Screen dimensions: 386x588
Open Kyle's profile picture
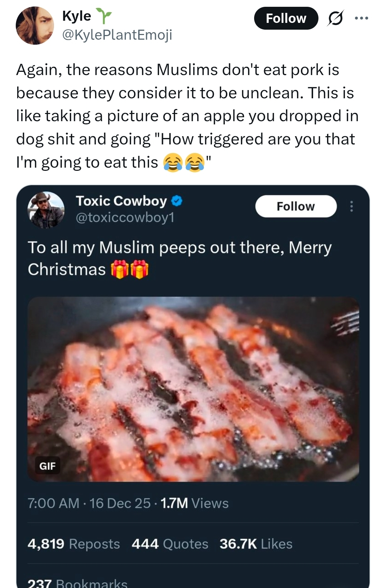coord(35,26)
